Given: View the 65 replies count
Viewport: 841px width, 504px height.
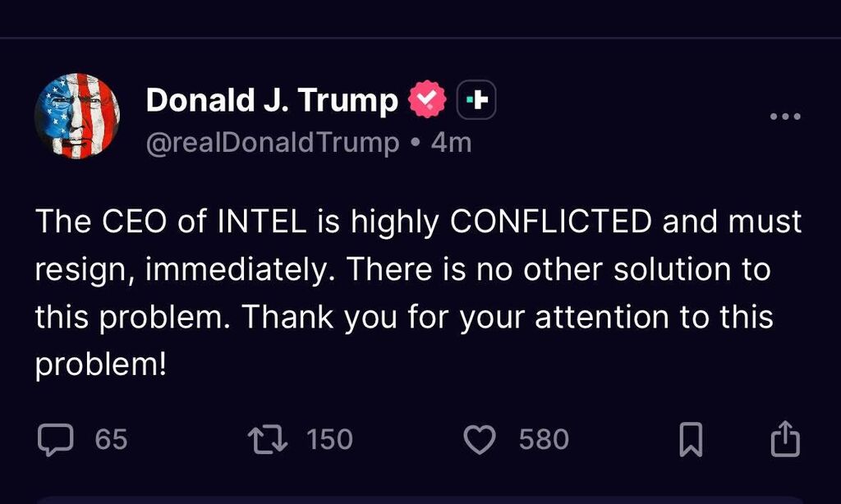Looking at the screenshot, I should 111,439.
